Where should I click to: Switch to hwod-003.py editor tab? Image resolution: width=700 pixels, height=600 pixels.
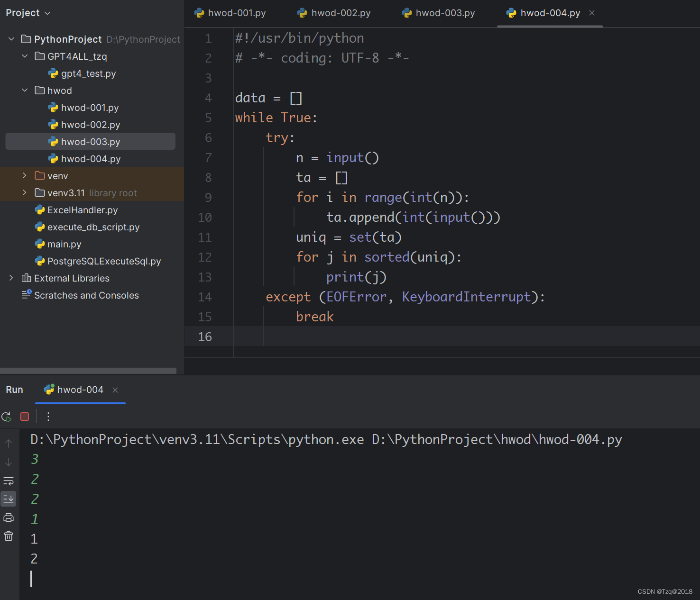click(x=439, y=13)
